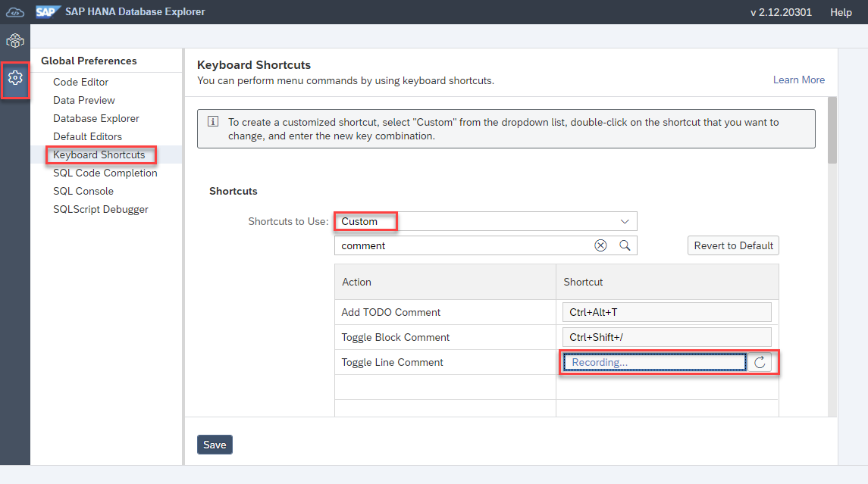Click the search magnifier icon
This screenshot has height=484, width=868.
pyautogui.click(x=625, y=245)
